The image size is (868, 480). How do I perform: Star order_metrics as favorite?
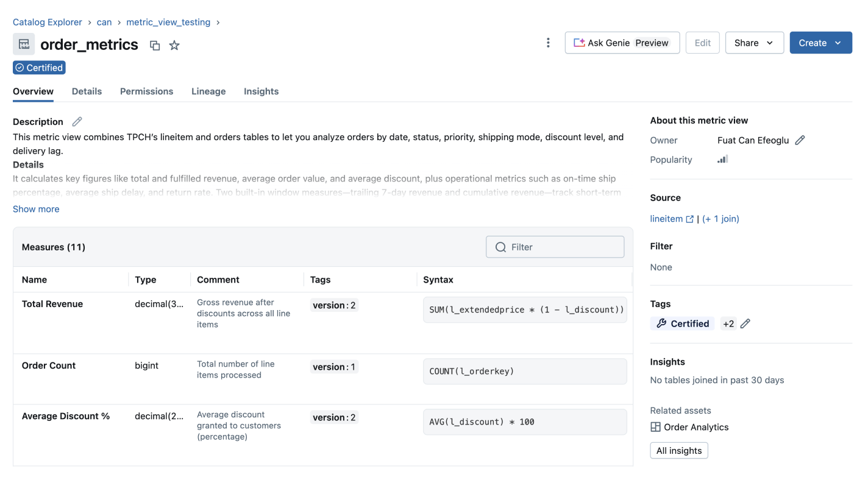174,46
